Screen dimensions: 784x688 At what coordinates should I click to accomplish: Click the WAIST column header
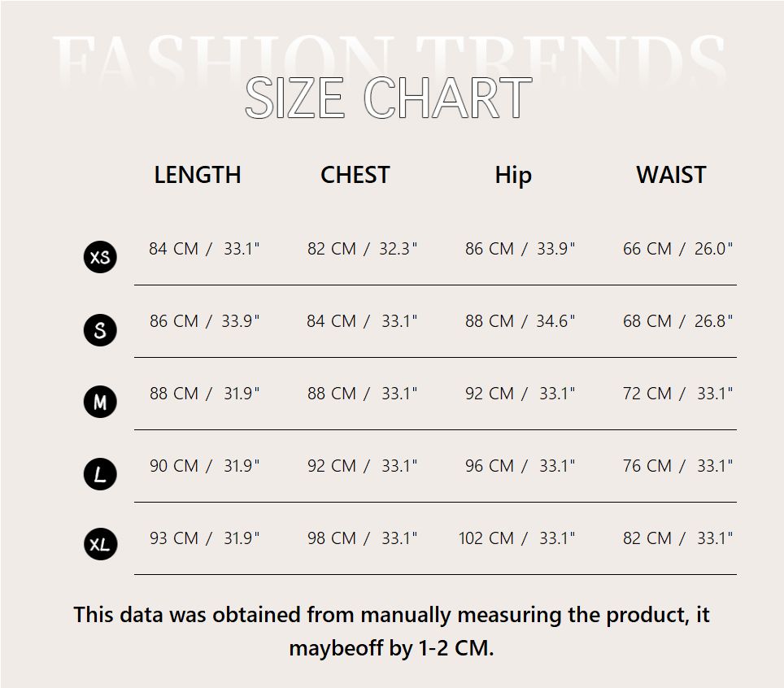[671, 175]
